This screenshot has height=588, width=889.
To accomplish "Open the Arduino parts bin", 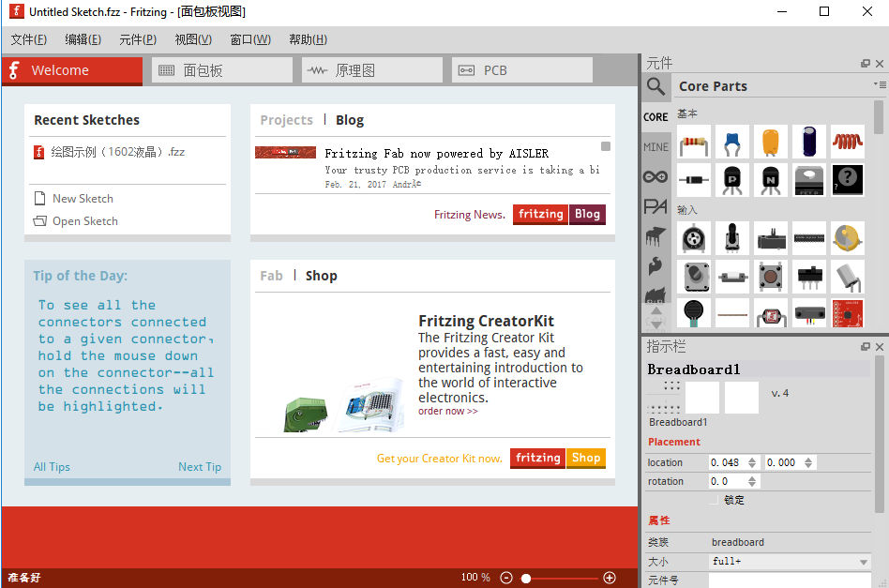I will coord(655,177).
